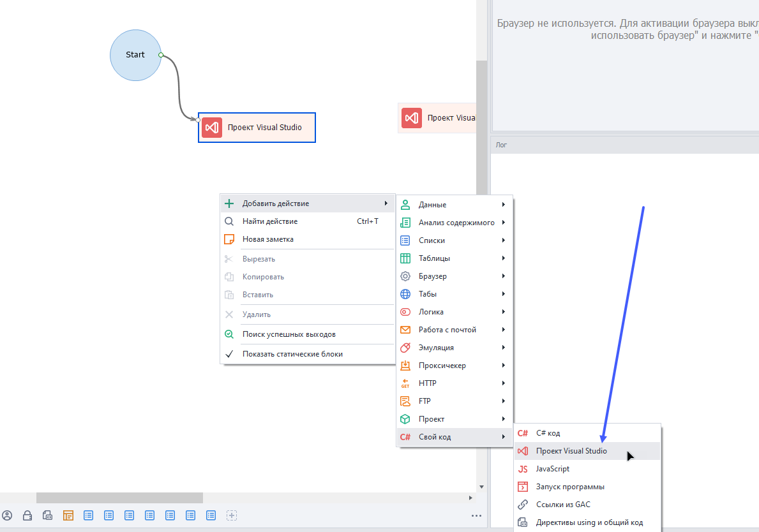The width and height of the screenshot is (759, 532).
Task: Click the Start node's green output connector
Action: tap(161, 55)
